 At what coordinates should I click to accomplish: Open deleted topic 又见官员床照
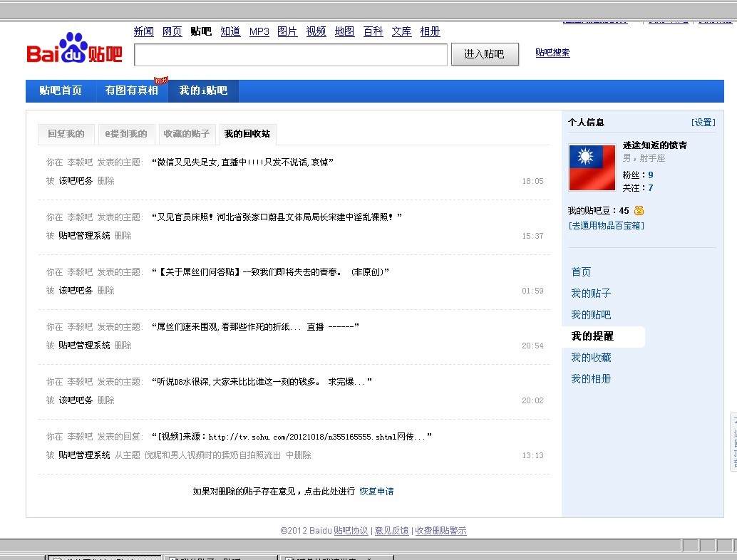277,217
